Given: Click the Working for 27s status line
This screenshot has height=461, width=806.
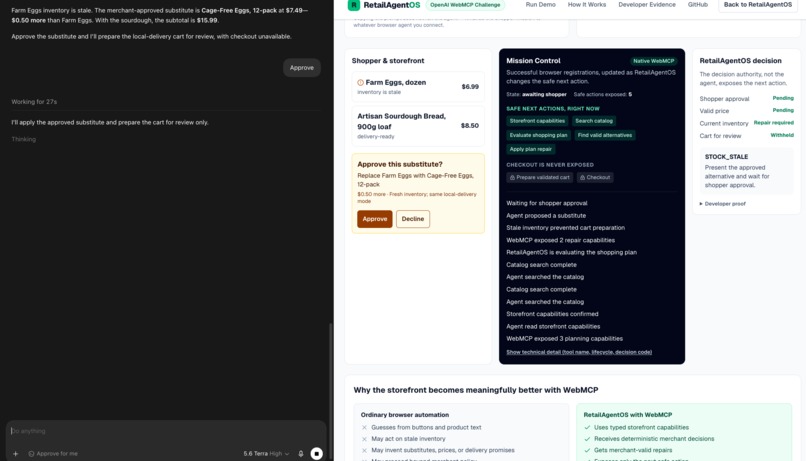Looking at the screenshot, I should pos(34,102).
